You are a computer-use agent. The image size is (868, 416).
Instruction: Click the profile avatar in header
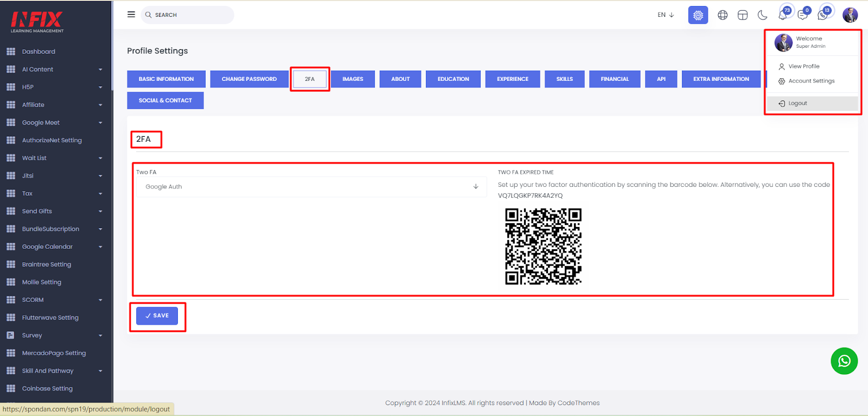tap(850, 15)
